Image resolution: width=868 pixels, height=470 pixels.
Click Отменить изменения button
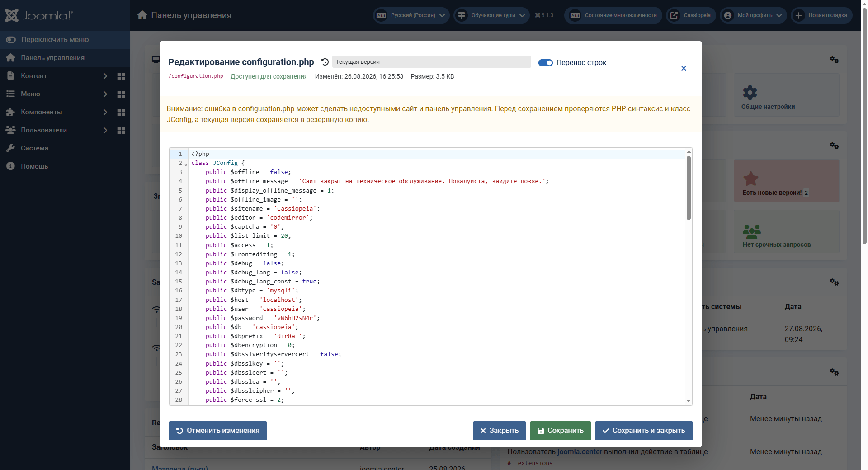tap(218, 431)
